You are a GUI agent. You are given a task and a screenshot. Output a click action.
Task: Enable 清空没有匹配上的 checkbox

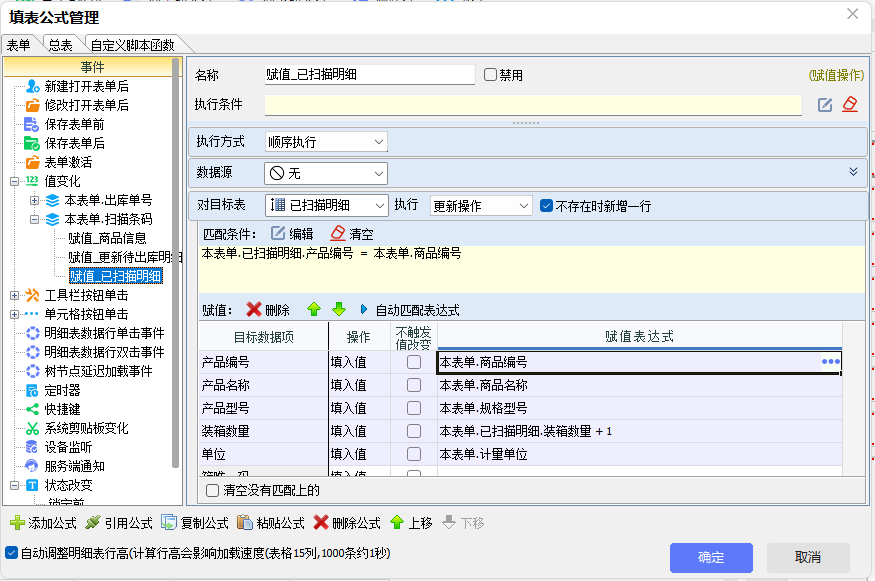click(x=213, y=491)
